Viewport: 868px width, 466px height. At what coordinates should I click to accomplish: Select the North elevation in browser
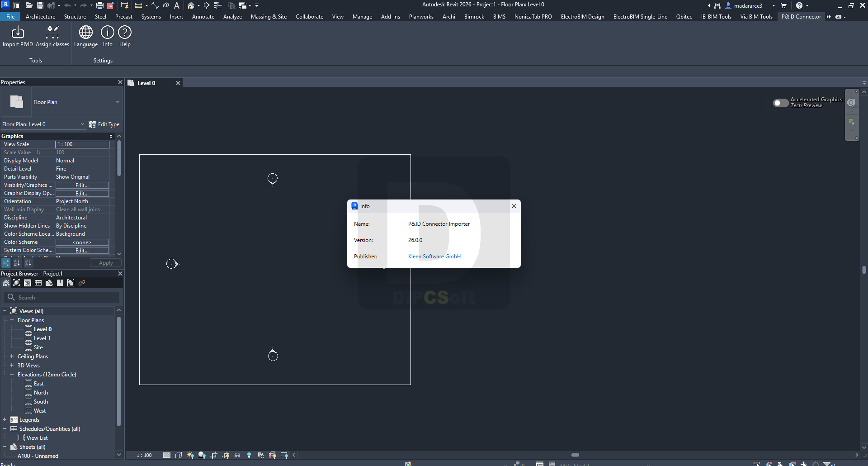pyautogui.click(x=41, y=393)
